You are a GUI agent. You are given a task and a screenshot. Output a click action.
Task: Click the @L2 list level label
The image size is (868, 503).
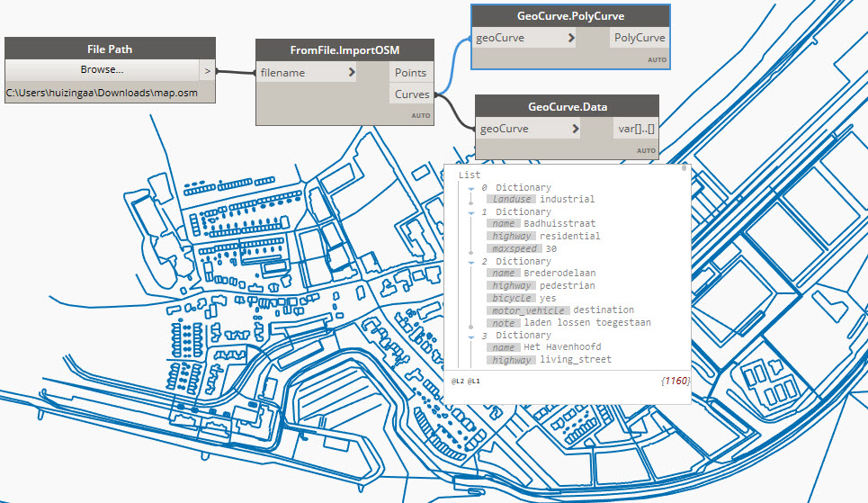[458, 382]
